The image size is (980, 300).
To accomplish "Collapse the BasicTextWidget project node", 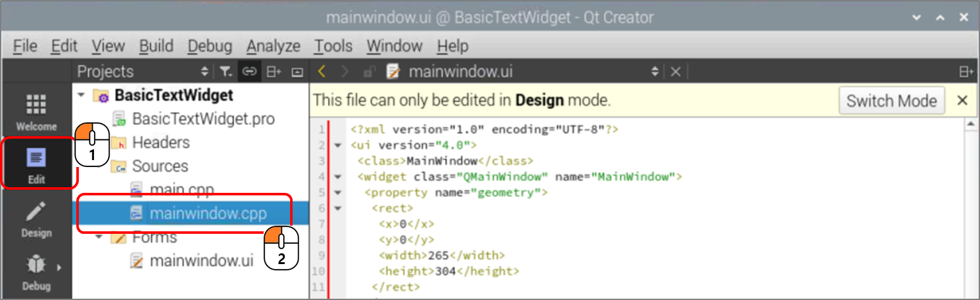I will point(81,96).
